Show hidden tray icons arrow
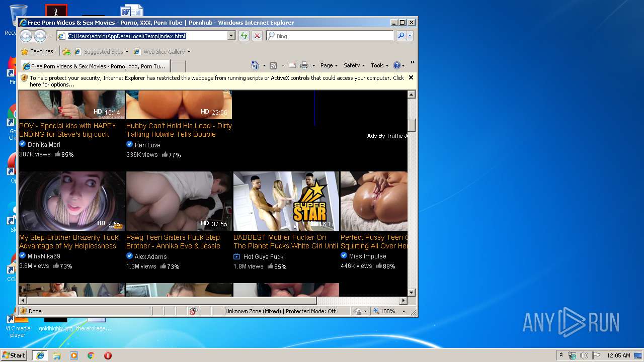The height and width of the screenshot is (362, 644). click(x=561, y=355)
